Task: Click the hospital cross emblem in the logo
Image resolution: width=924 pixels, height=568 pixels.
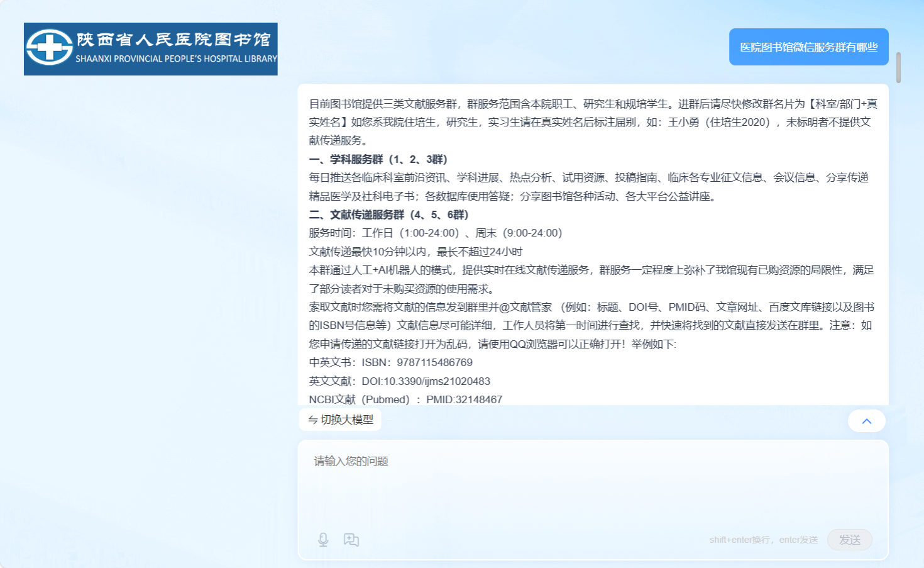Action: coord(49,48)
